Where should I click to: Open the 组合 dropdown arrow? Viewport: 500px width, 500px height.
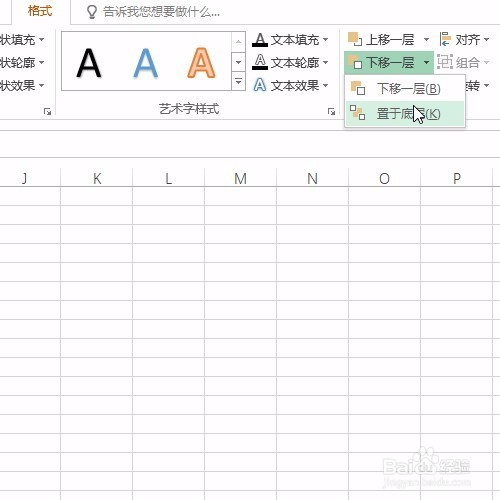[x=487, y=62]
